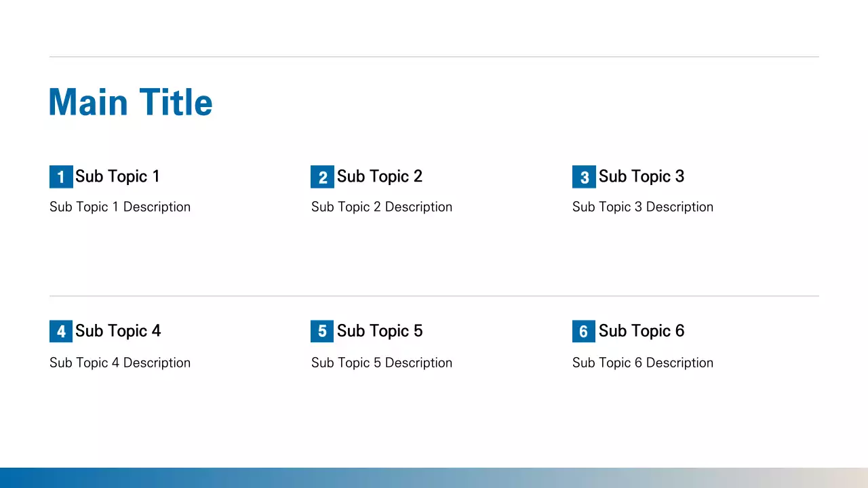Select the Main Title heading
Image resolution: width=868 pixels, height=488 pixels.
click(131, 102)
